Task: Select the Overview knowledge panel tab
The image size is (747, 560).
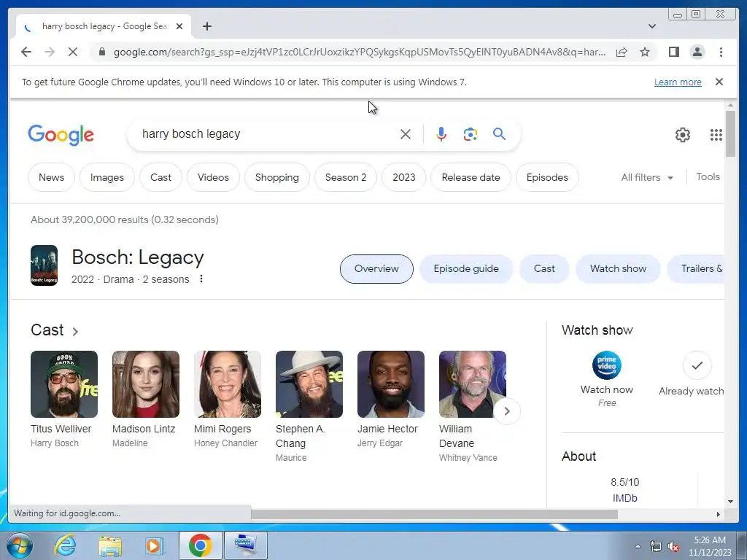Action: (x=376, y=268)
